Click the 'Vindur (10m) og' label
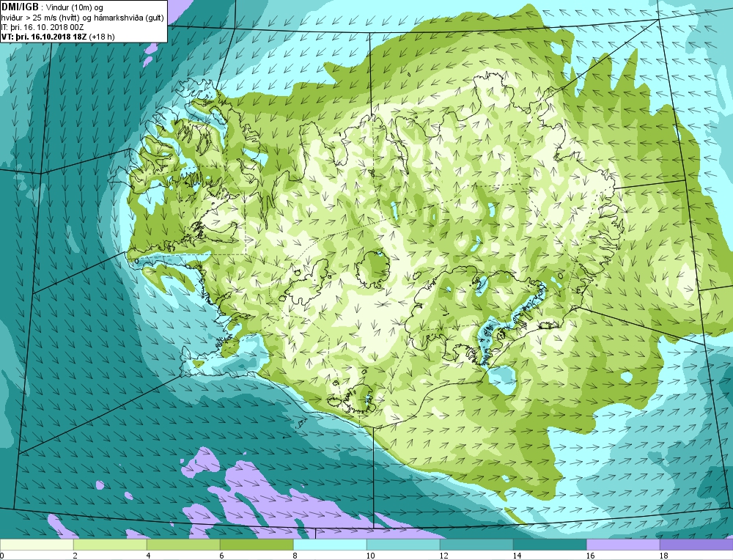The height and width of the screenshot is (560, 733). (75, 7)
